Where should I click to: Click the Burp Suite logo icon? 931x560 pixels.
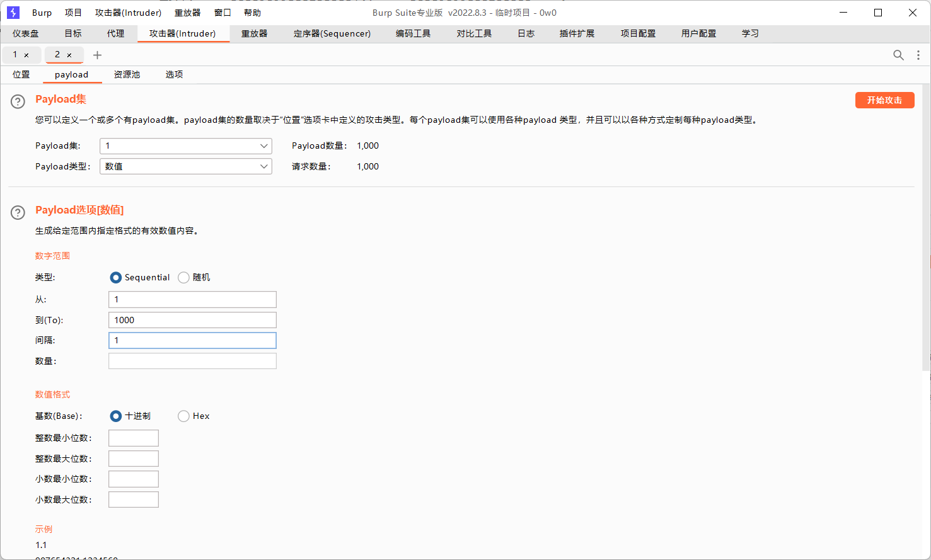pos(13,13)
